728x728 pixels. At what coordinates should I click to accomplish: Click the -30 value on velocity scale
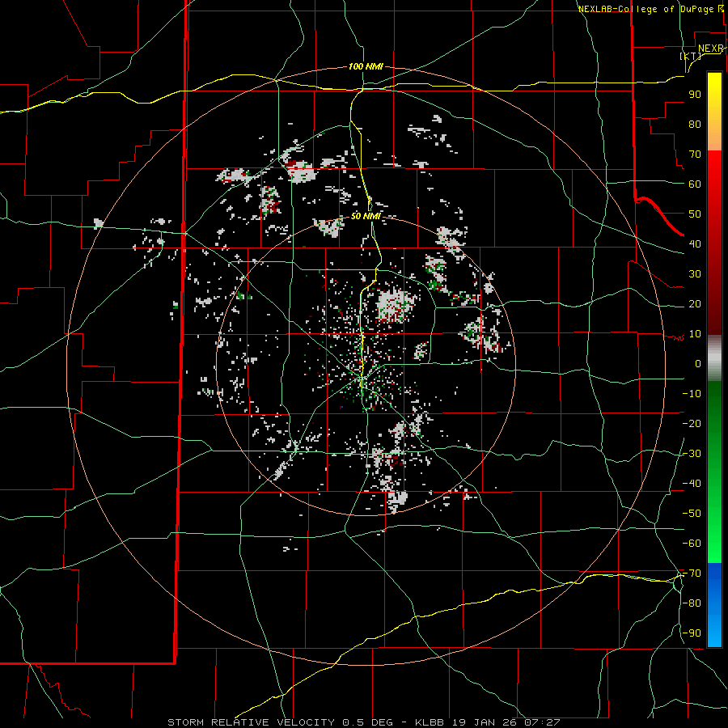pyautogui.click(x=692, y=454)
